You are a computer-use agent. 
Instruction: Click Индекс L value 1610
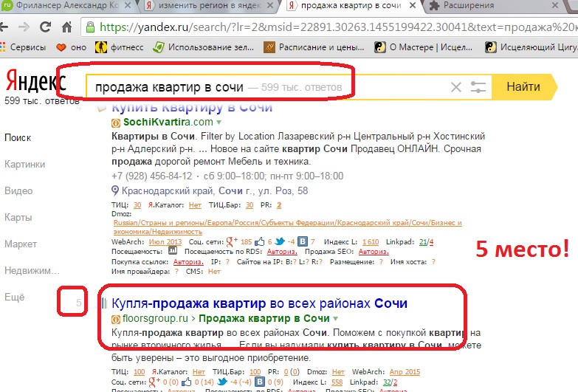pos(371,242)
